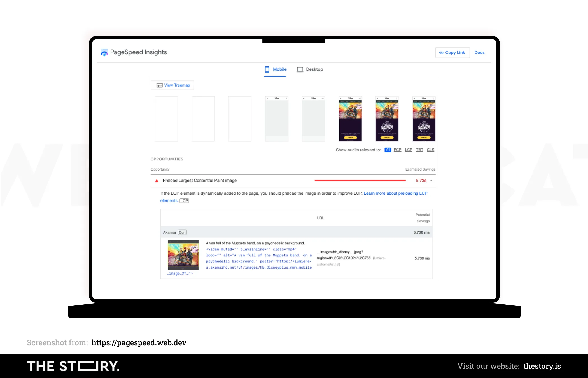Image resolution: width=588 pixels, height=378 pixels.
Task: Click the Akamai entity row
Action: pyautogui.click(x=296, y=232)
